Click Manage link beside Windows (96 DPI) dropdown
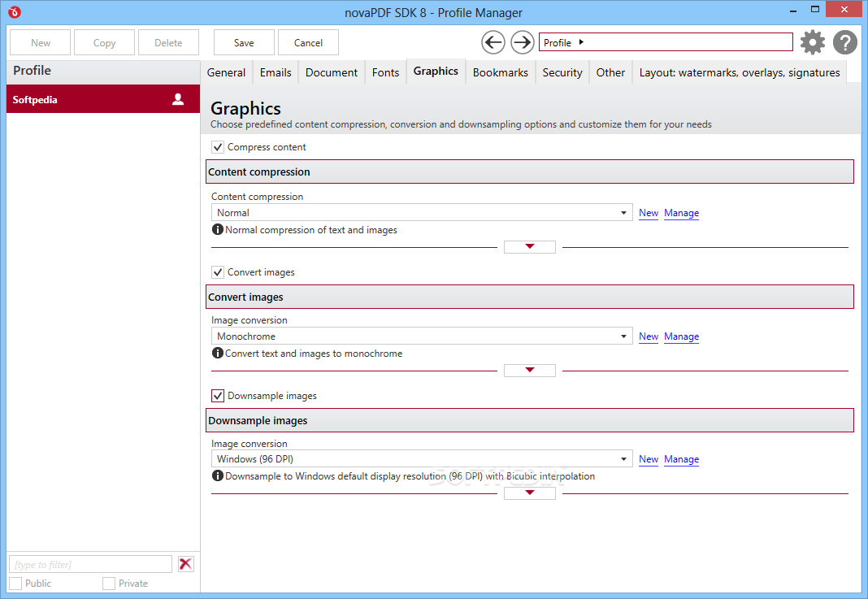 coord(681,459)
